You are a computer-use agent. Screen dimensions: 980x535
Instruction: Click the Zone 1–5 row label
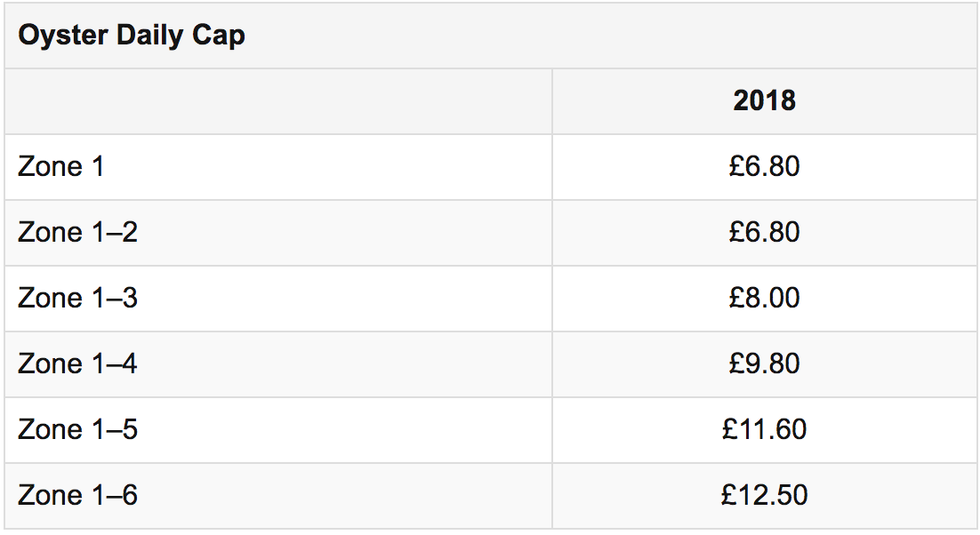tap(77, 429)
